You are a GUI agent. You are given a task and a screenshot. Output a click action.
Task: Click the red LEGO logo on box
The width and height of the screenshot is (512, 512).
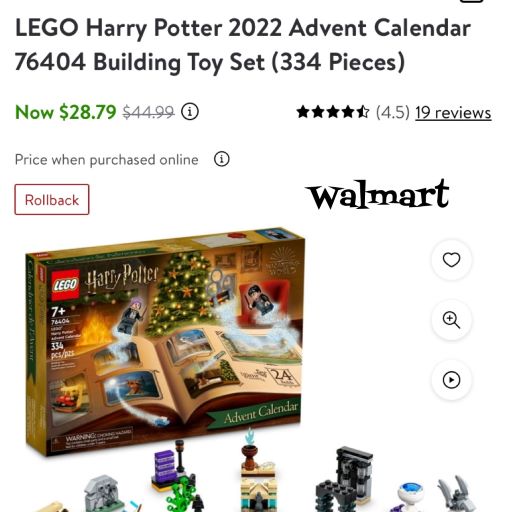click(x=65, y=285)
